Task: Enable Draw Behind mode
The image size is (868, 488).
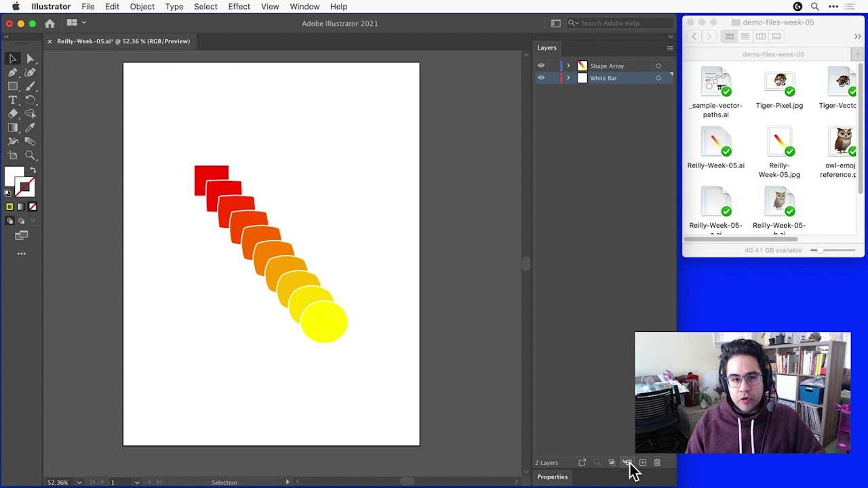Action: coord(21,221)
